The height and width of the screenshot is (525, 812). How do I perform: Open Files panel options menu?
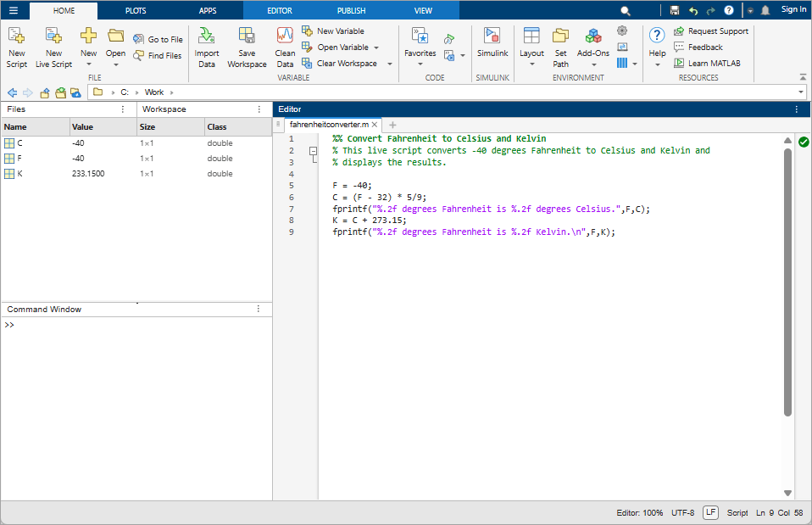(123, 109)
